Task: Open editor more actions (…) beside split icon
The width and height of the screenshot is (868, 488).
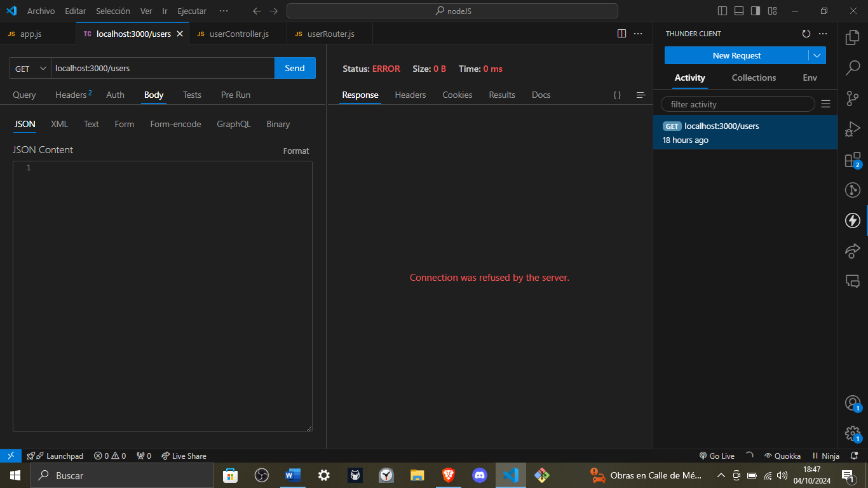Action: point(639,34)
